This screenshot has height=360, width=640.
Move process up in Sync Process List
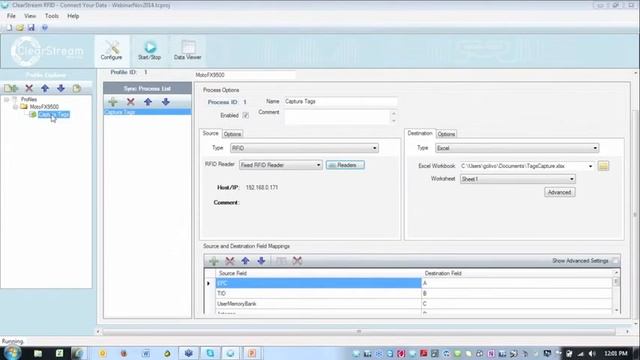148,102
